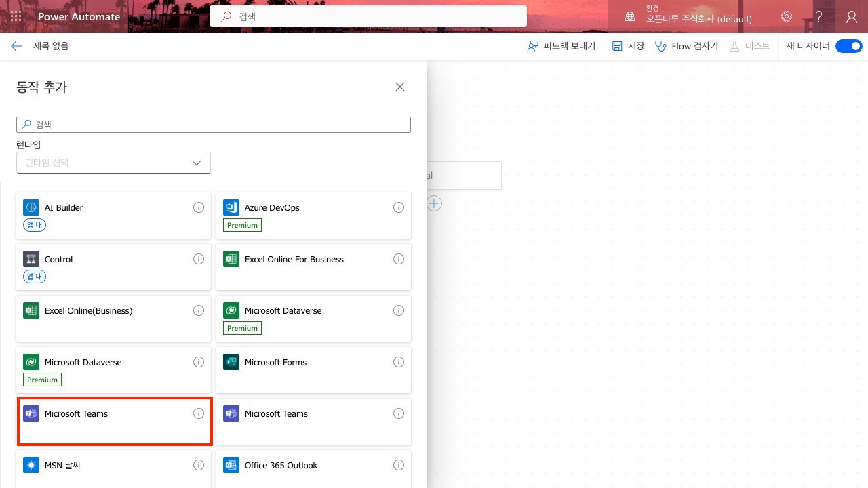Click 피드백 보내기 send feedback

click(x=561, y=46)
